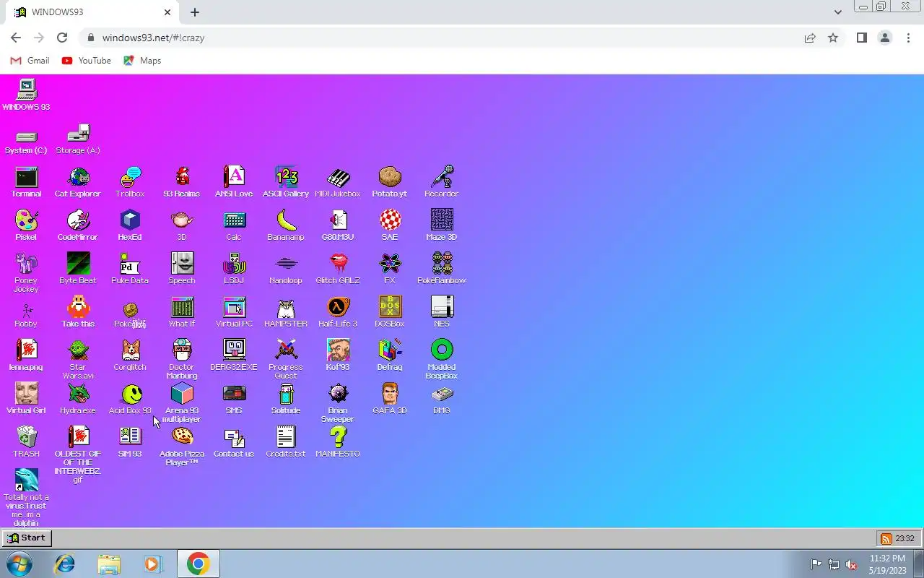Click the Windows 93 Start button
924x578 pixels.
(27, 538)
